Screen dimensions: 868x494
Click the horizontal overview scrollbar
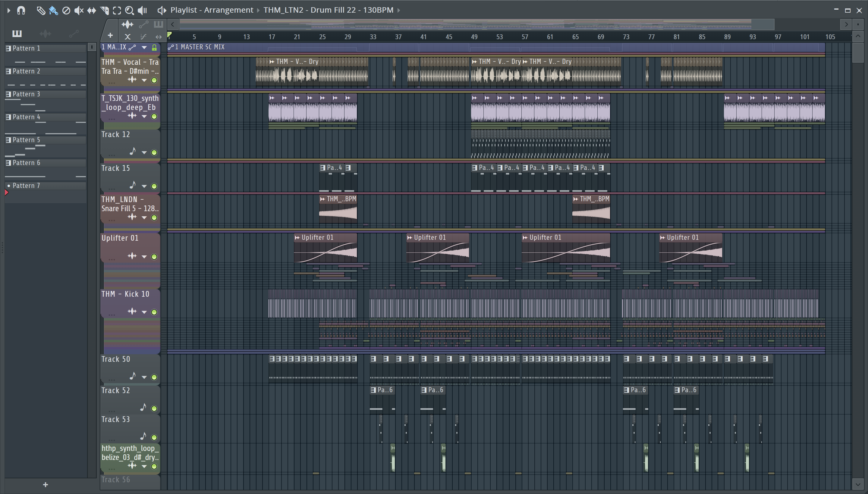tap(476, 24)
